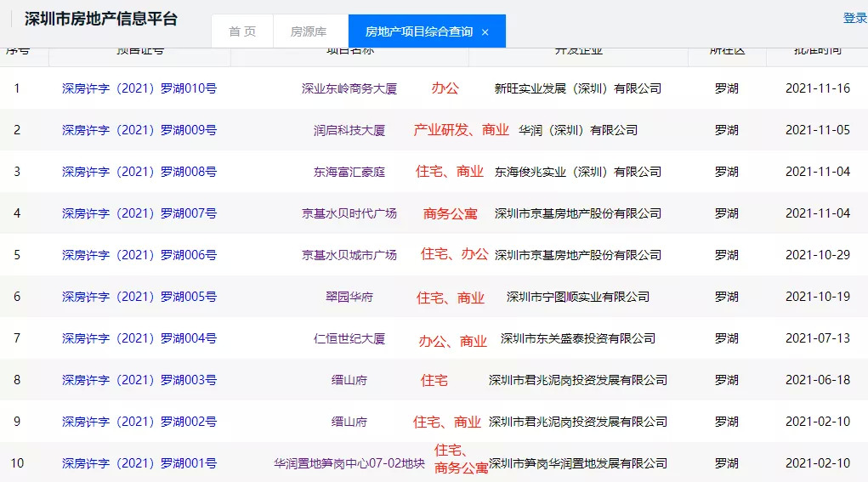Select developer 新旺实业发展（深圳）有限公司
Image resolution: width=868 pixels, height=482 pixels.
pyautogui.click(x=578, y=88)
